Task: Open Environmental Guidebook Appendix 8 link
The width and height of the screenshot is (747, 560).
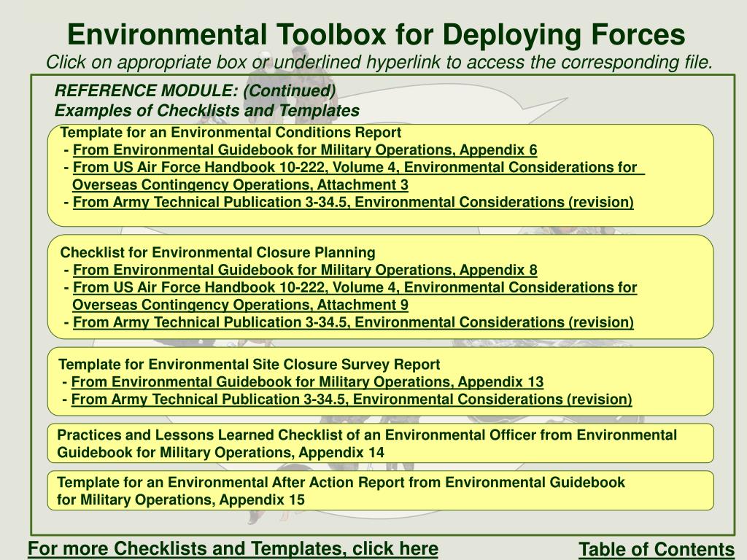Action: click(x=305, y=270)
